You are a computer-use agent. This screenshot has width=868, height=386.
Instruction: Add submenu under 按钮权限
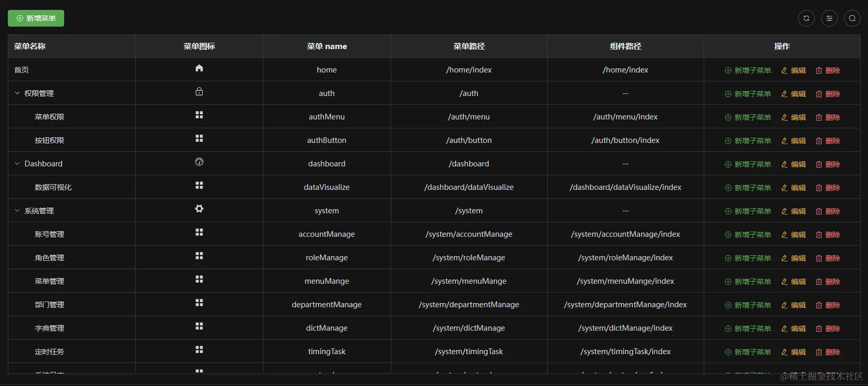coord(748,141)
